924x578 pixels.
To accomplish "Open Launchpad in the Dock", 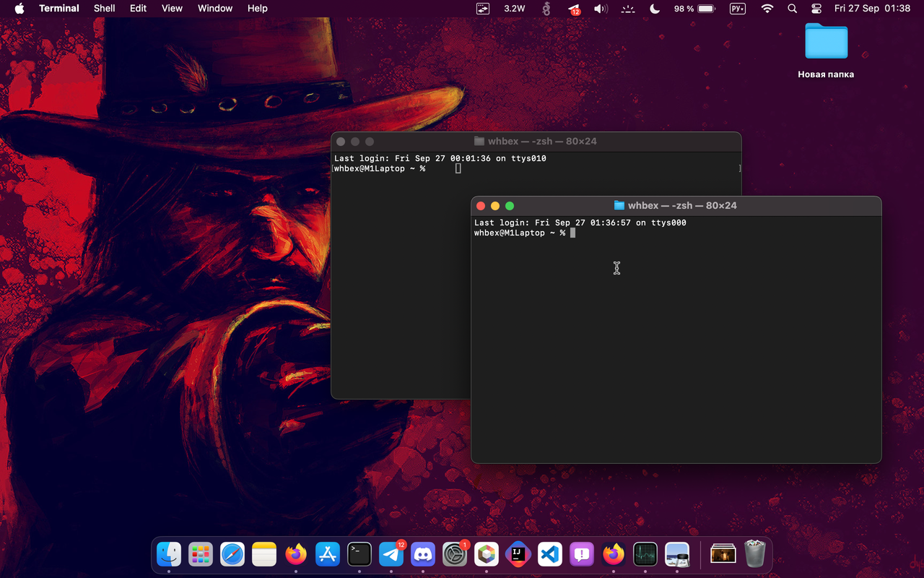I will coord(201,555).
